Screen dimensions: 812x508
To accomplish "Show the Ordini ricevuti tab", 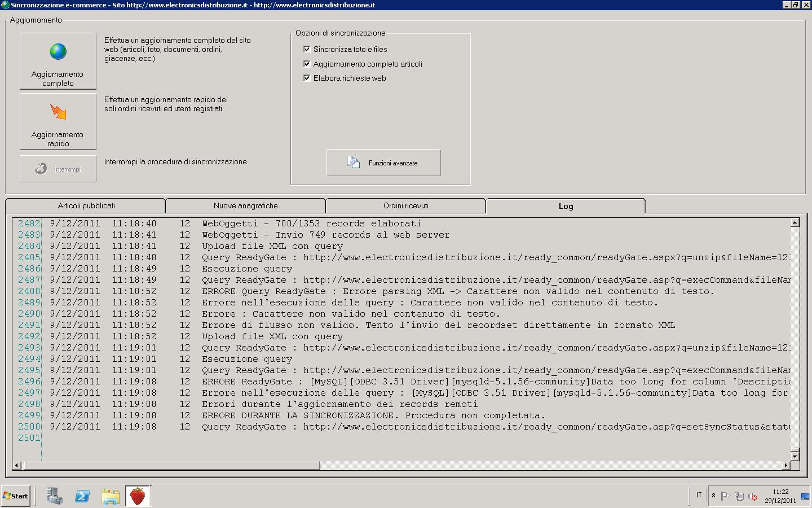I will coord(405,205).
